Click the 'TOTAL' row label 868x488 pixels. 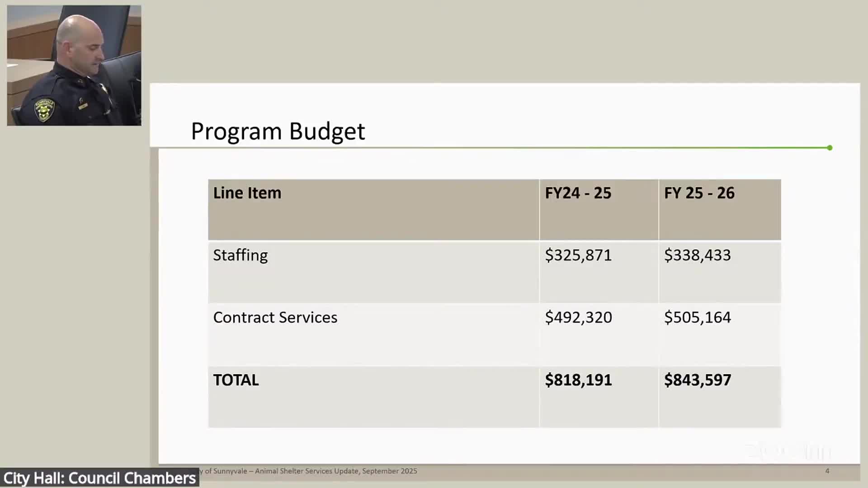click(236, 380)
